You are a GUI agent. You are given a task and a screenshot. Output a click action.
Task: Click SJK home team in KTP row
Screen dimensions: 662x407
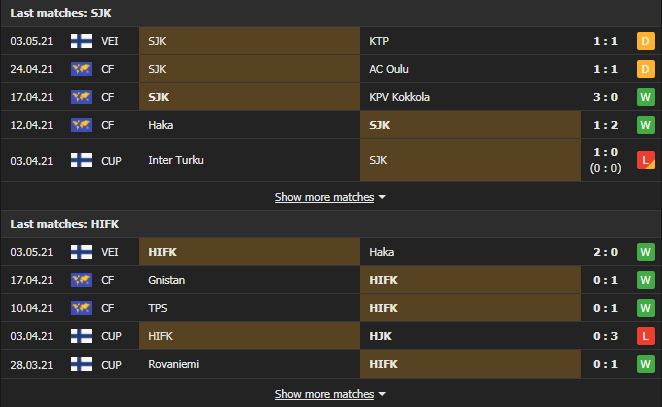(157, 41)
